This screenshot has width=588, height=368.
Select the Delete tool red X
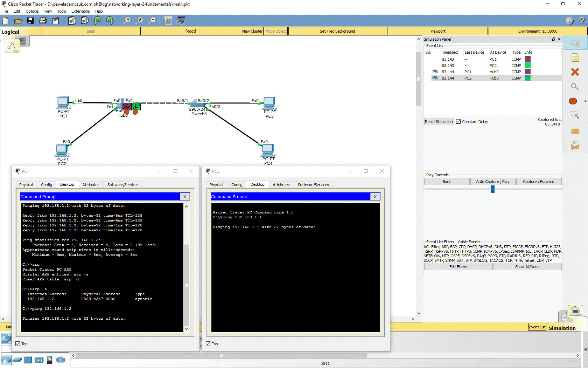coord(575,72)
